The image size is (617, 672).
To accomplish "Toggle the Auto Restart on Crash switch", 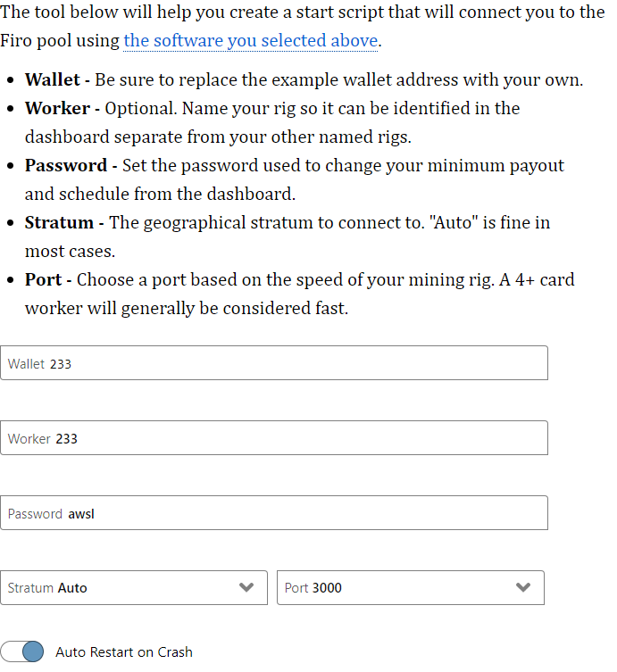I will pos(22,651).
